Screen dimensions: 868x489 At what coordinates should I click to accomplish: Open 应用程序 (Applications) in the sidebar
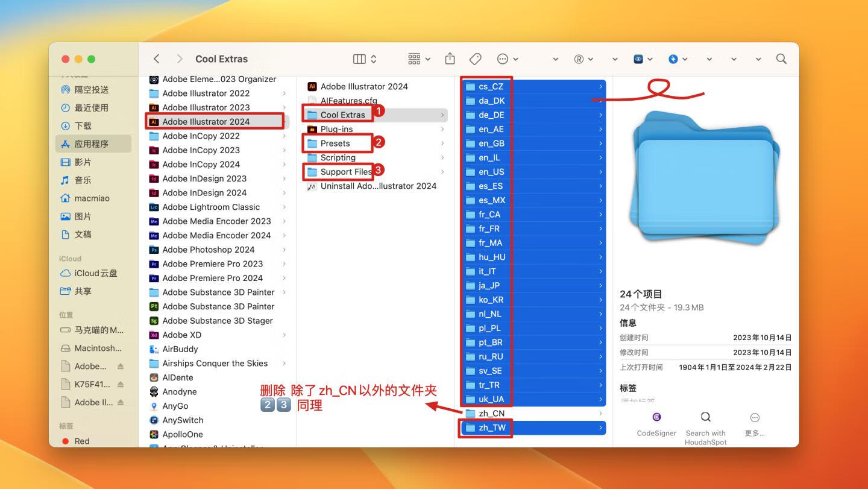[93, 144]
